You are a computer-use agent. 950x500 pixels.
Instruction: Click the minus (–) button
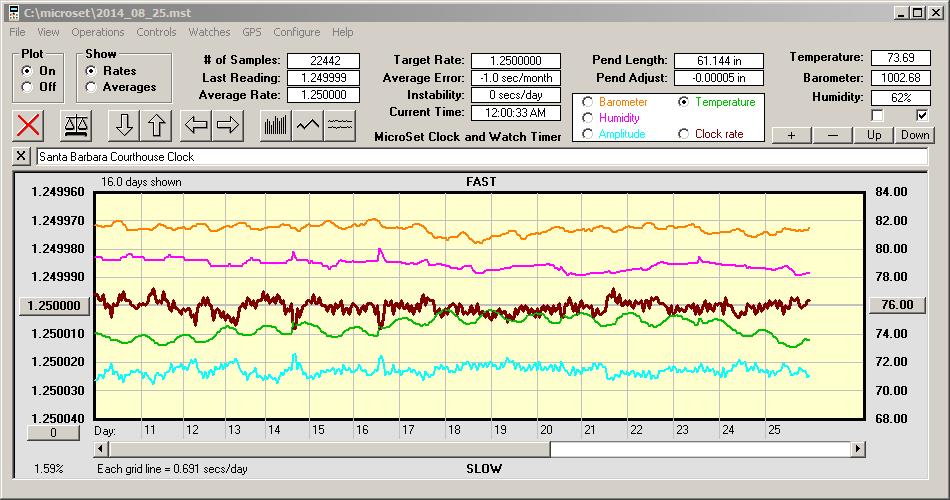coord(832,135)
